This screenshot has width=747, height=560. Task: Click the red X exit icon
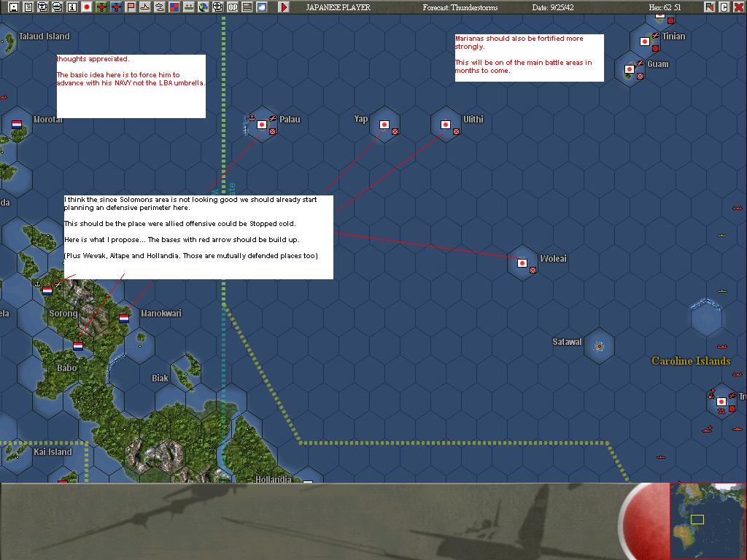tap(738, 7)
